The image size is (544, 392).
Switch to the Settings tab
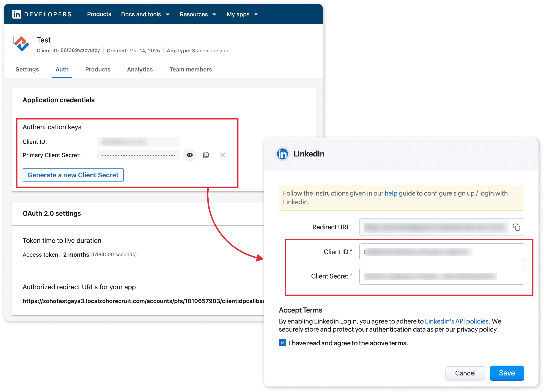(27, 70)
